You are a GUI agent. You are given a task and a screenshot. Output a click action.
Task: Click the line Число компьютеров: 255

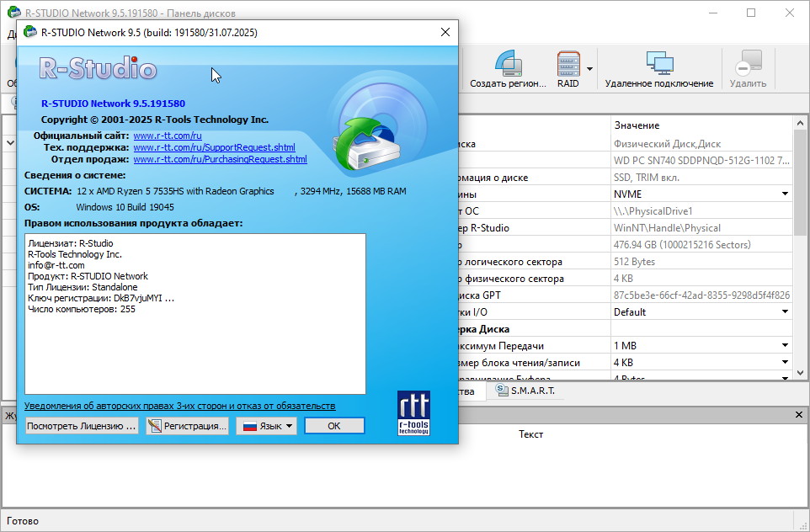pos(82,310)
